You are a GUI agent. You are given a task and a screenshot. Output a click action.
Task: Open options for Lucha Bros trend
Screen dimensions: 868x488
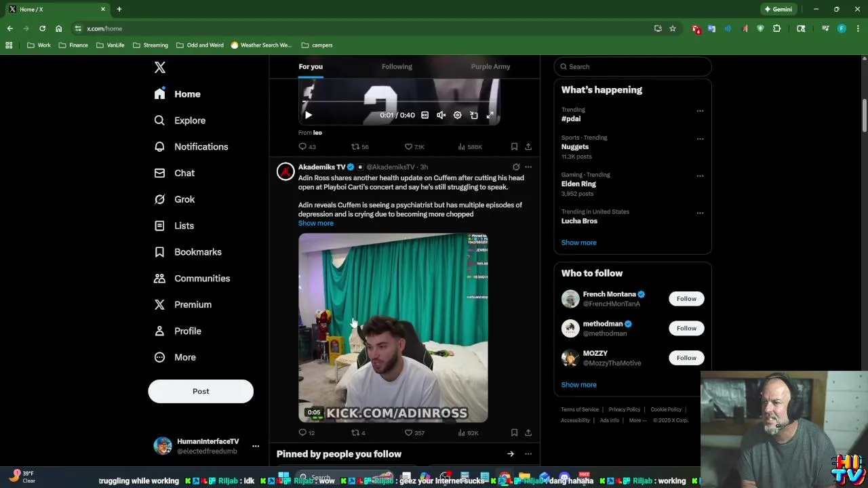(700, 213)
